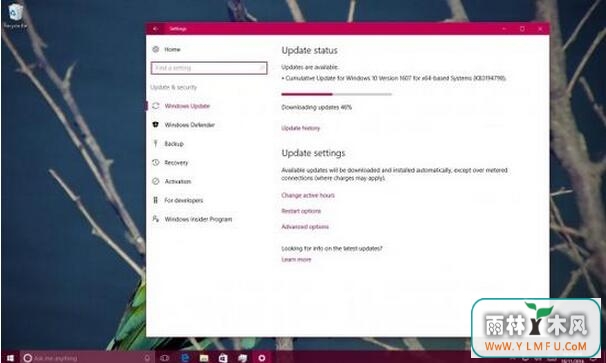Click 'Looking for info on the latest updates?' text
The width and height of the screenshot is (606, 363).
332,249
